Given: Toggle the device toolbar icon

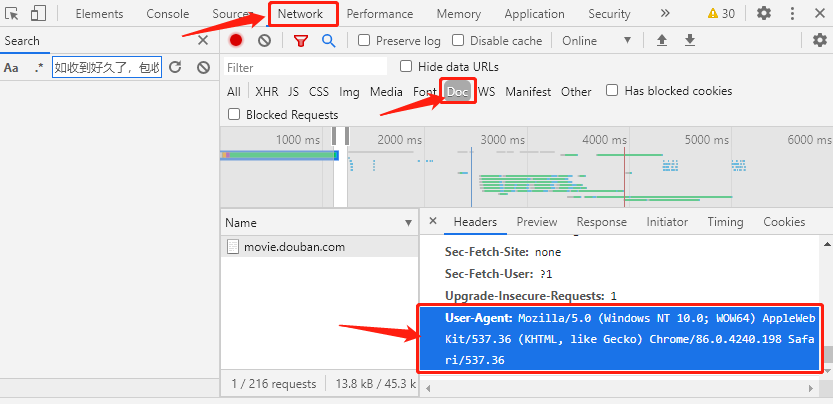Looking at the screenshot, I should tap(38, 13).
